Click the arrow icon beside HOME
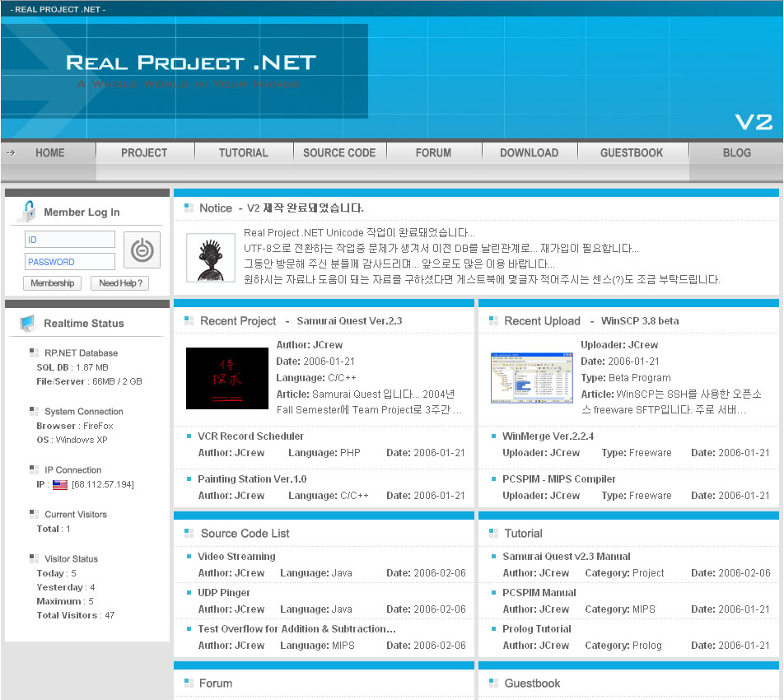The height and width of the screenshot is (700, 784). 11,152
